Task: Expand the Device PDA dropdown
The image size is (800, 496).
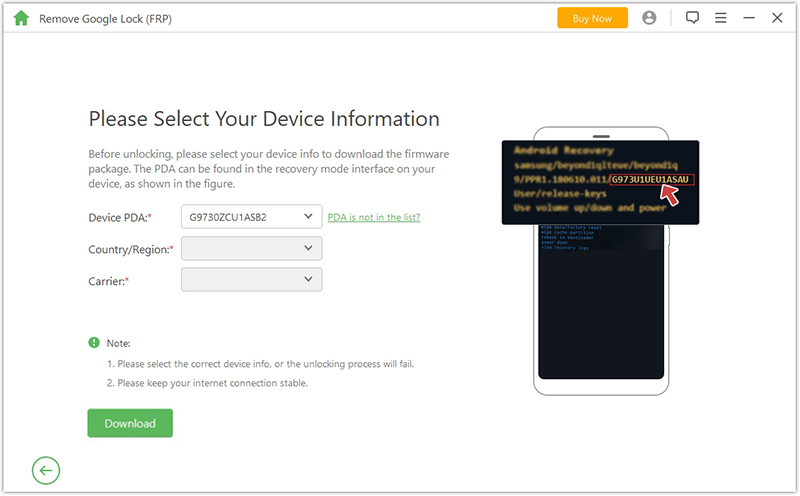Action: [x=252, y=217]
